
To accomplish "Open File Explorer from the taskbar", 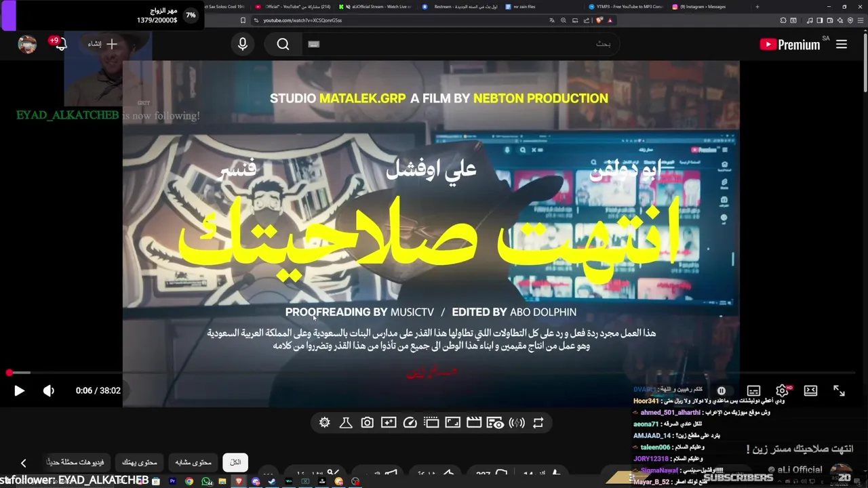I will coord(222,481).
